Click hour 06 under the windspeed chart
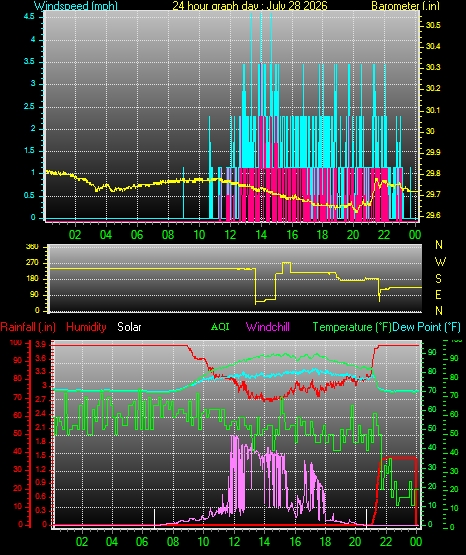The width and height of the screenshot is (466, 555). point(137,235)
